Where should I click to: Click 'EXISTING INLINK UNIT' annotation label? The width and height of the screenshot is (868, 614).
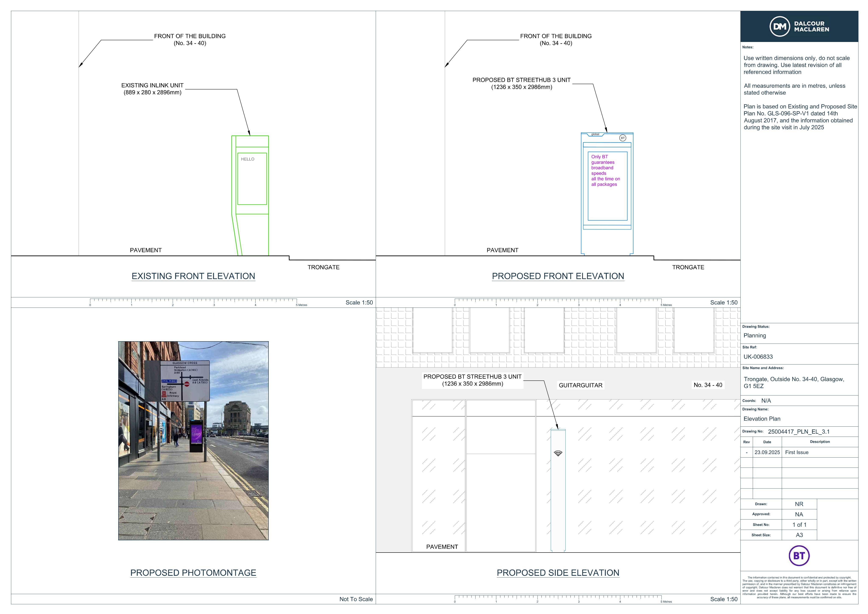(x=152, y=85)
